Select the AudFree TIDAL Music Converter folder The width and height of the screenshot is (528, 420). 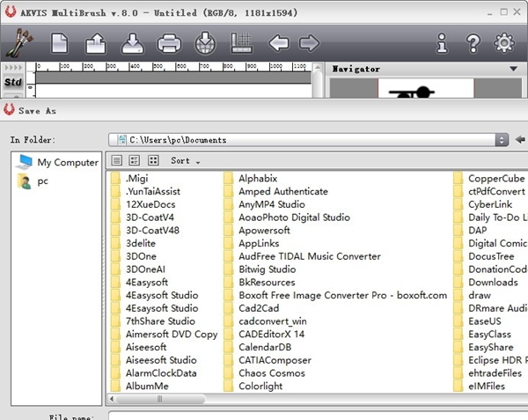point(303,256)
